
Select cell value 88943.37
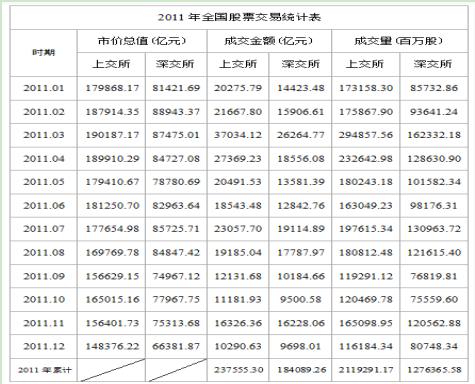(176, 112)
